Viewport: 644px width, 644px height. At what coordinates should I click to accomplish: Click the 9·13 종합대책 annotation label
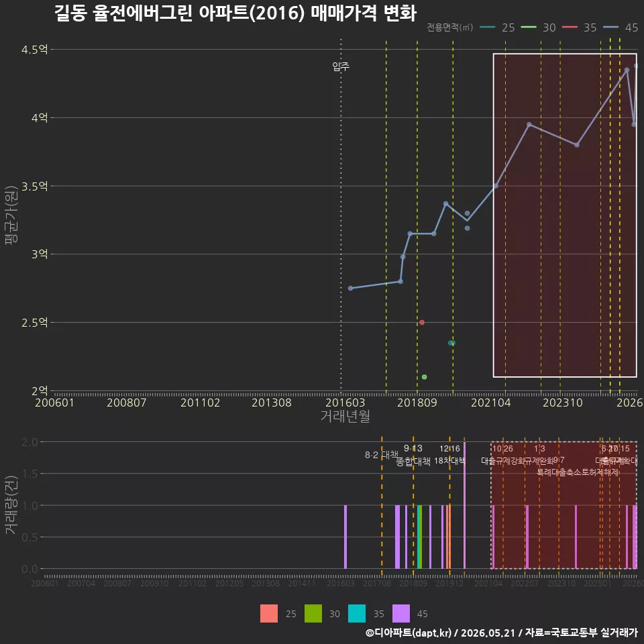point(413,455)
